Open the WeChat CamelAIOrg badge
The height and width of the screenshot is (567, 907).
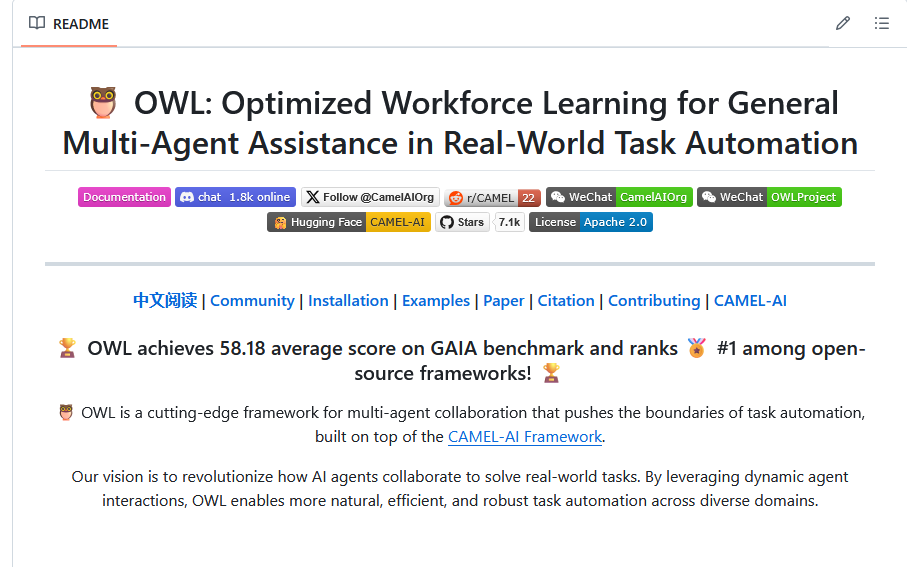pos(619,197)
